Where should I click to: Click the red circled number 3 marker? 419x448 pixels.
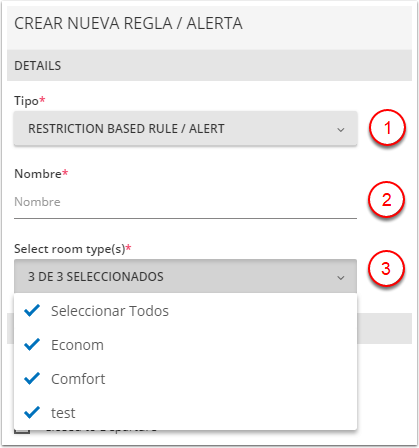click(386, 268)
